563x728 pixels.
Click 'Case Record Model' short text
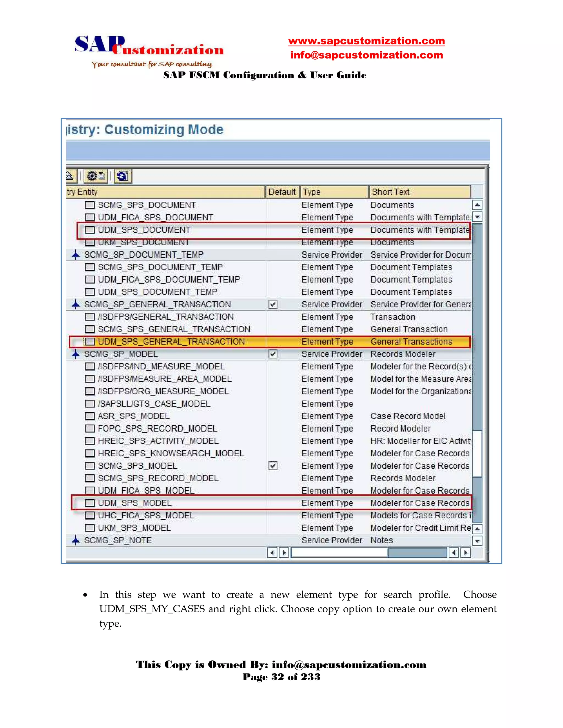pyautogui.click(x=408, y=416)
